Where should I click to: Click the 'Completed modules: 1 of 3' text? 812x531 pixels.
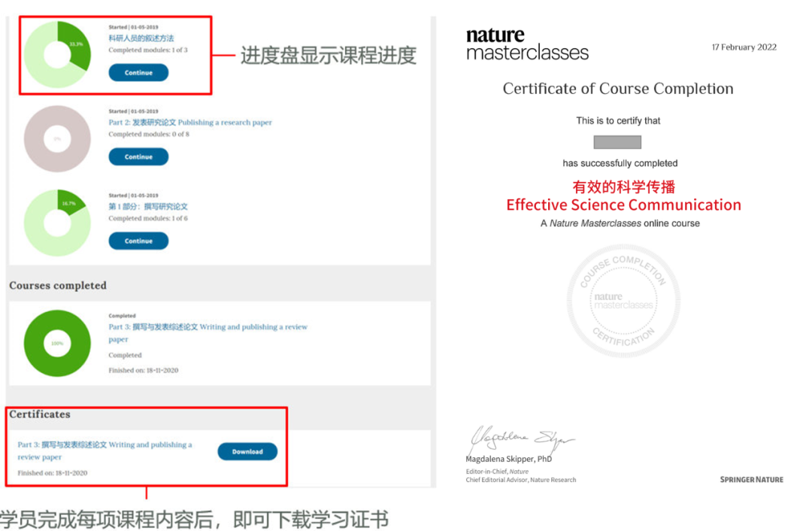(148, 50)
